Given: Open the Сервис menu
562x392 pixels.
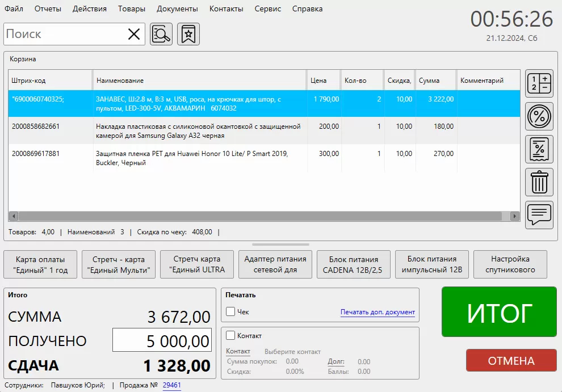Looking at the screenshot, I should 268,9.
